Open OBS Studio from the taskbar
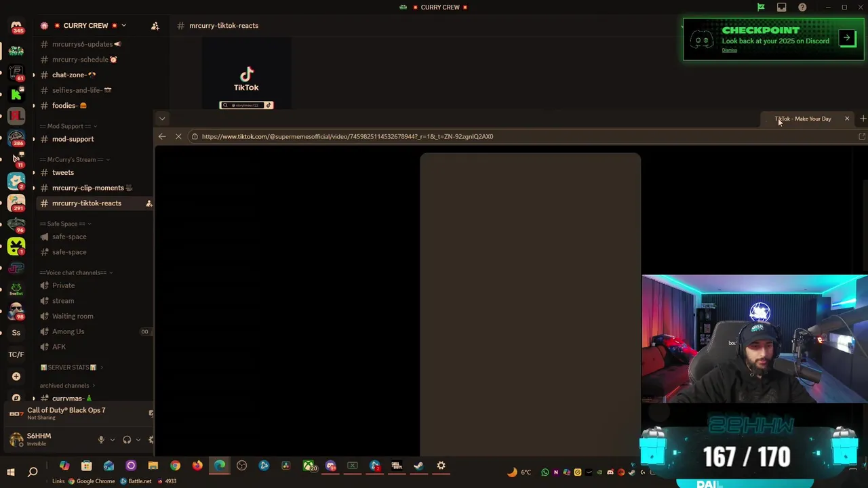The height and width of the screenshot is (488, 868). pyautogui.click(x=242, y=466)
